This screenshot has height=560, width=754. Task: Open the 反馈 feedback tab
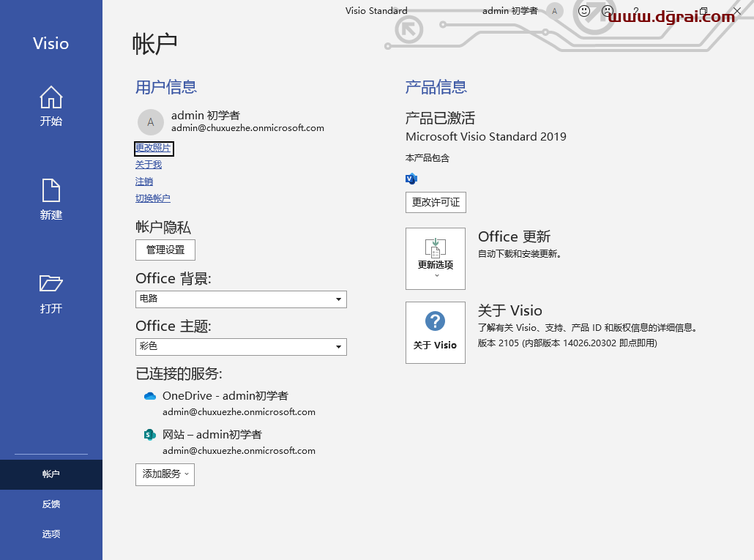[x=51, y=504]
